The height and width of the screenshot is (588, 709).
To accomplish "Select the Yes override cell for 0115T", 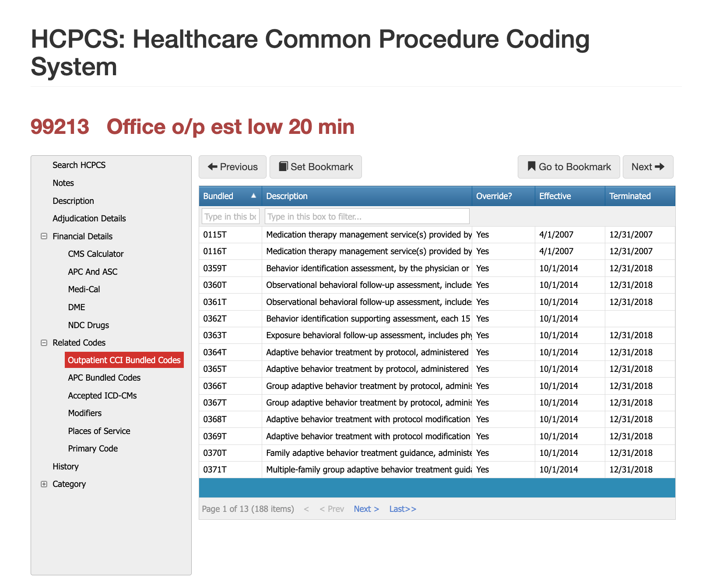I will point(502,234).
